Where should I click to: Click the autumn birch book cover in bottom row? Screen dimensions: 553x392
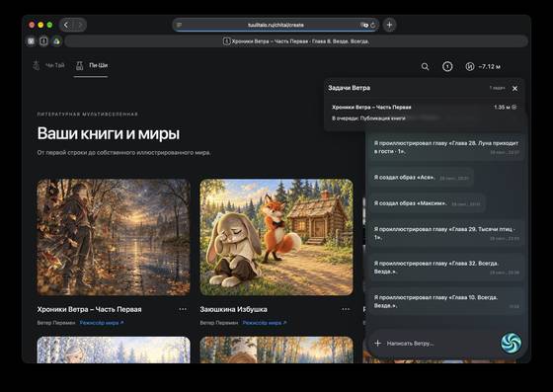tap(276, 350)
